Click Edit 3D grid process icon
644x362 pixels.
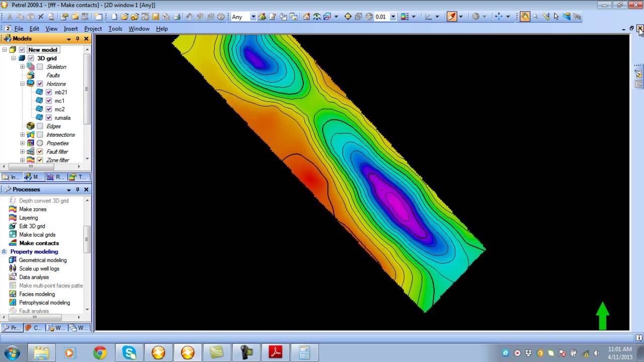pos(13,226)
